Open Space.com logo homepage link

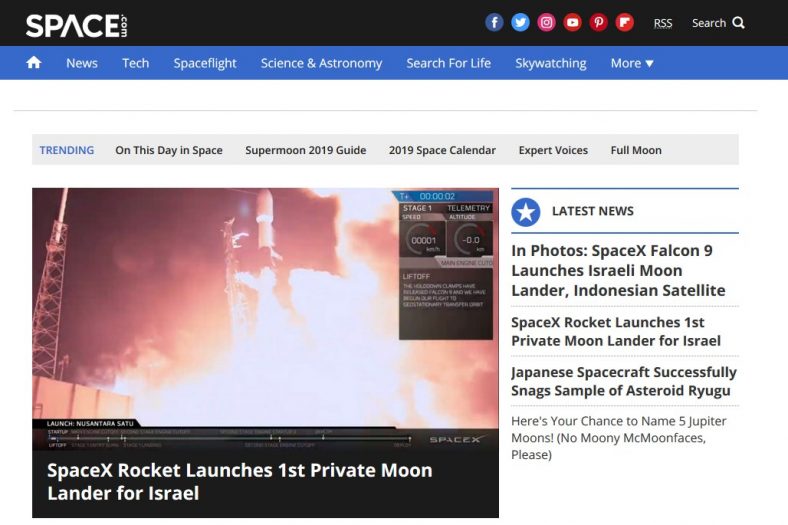pos(76,26)
